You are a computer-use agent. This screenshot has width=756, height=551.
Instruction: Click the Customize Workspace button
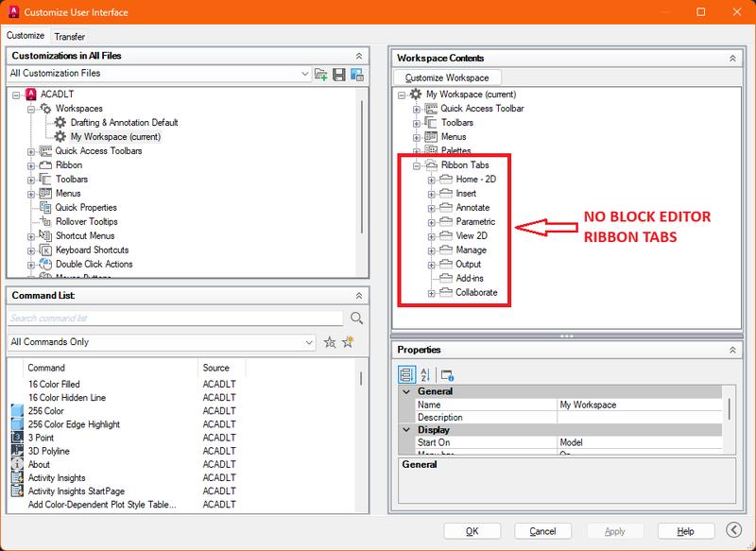(447, 77)
